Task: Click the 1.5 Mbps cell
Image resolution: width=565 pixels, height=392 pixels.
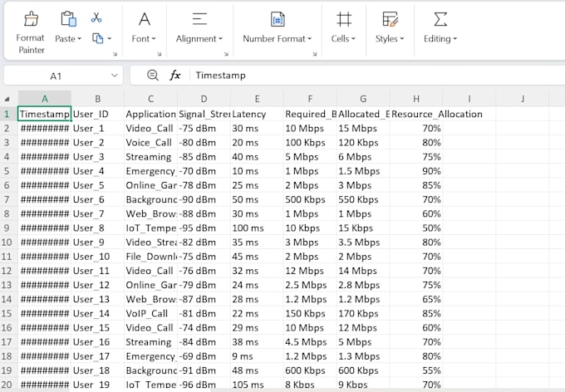Action: [363, 171]
